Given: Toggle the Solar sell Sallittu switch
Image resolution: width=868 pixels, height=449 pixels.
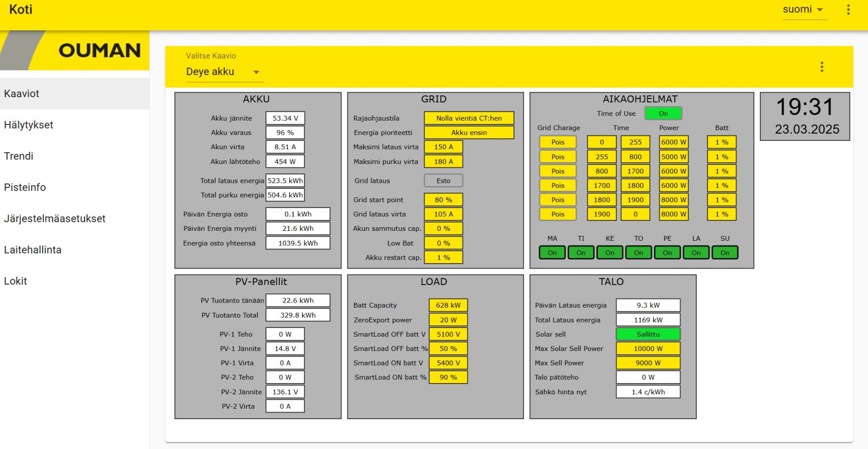Looking at the screenshot, I should [x=648, y=334].
